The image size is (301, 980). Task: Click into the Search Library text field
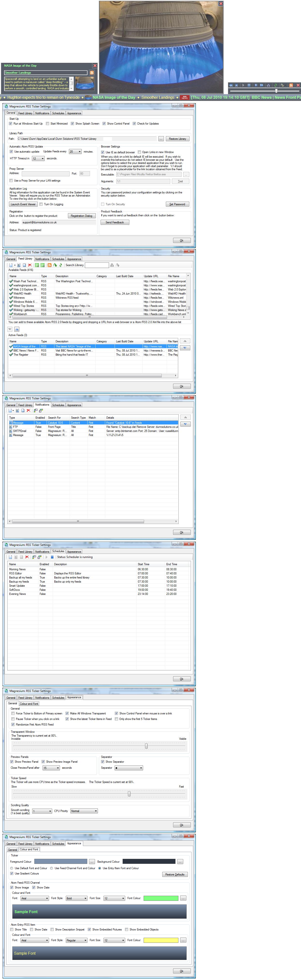pos(97,265)
